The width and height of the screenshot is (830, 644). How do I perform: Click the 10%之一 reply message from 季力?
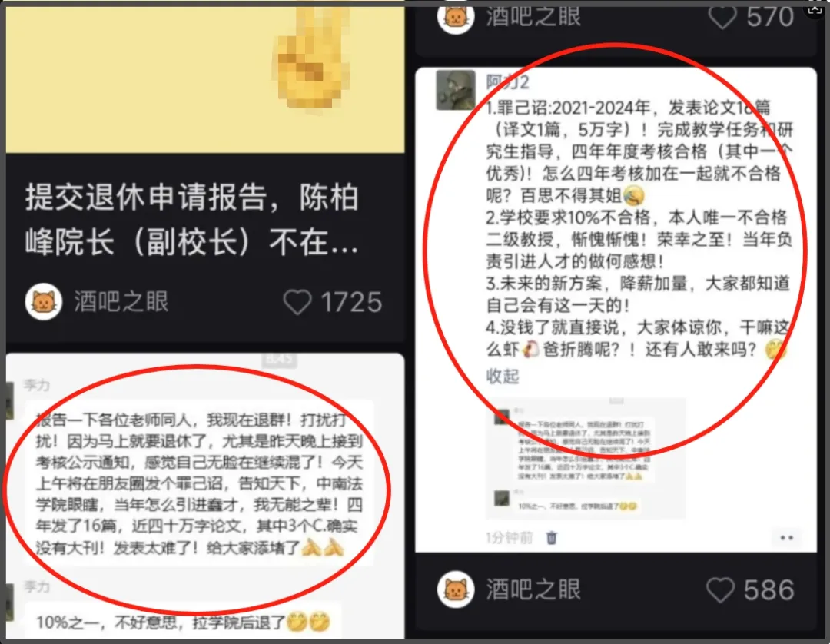(183, 622)
